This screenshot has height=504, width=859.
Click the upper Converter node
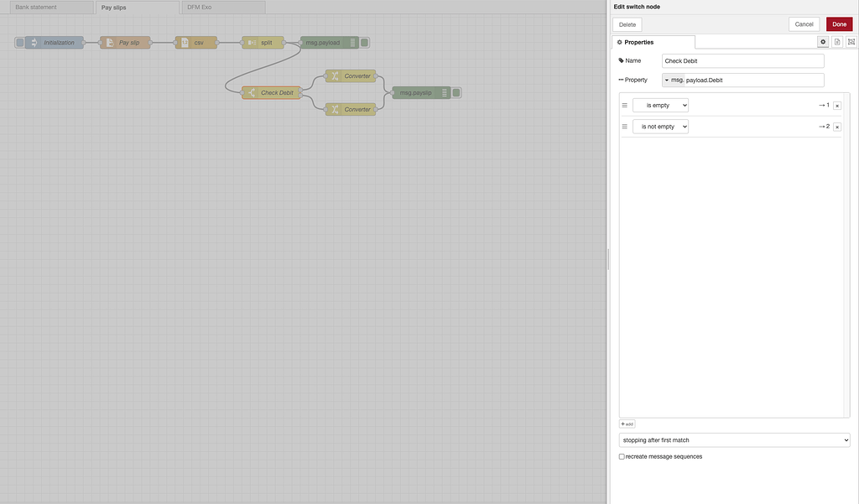pos(350,75)
